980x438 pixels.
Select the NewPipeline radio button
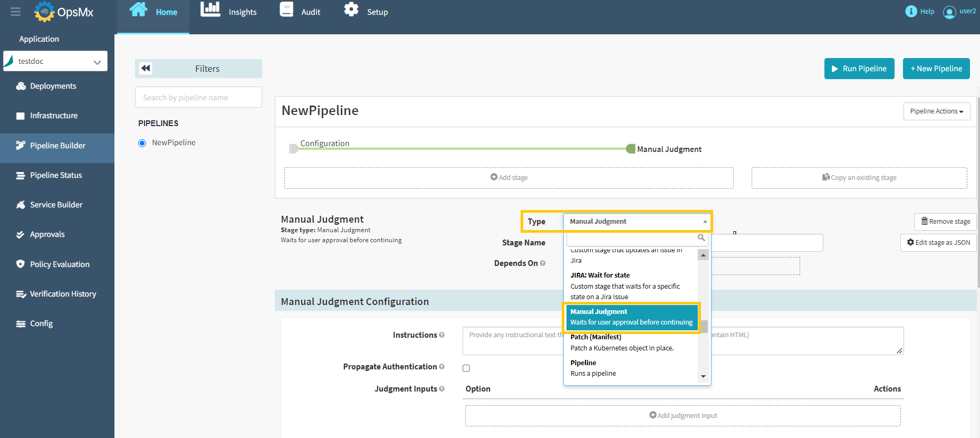click(142, 143)
